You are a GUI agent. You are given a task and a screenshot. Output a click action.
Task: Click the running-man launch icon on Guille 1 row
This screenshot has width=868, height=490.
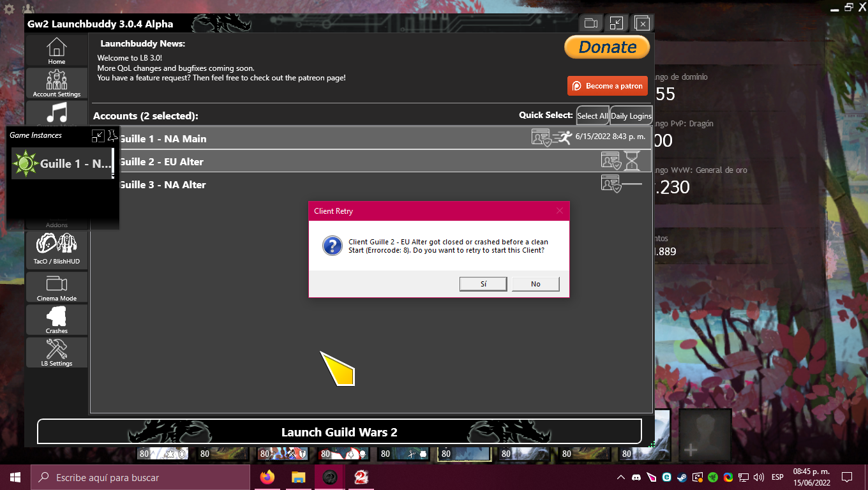[563, 138]
